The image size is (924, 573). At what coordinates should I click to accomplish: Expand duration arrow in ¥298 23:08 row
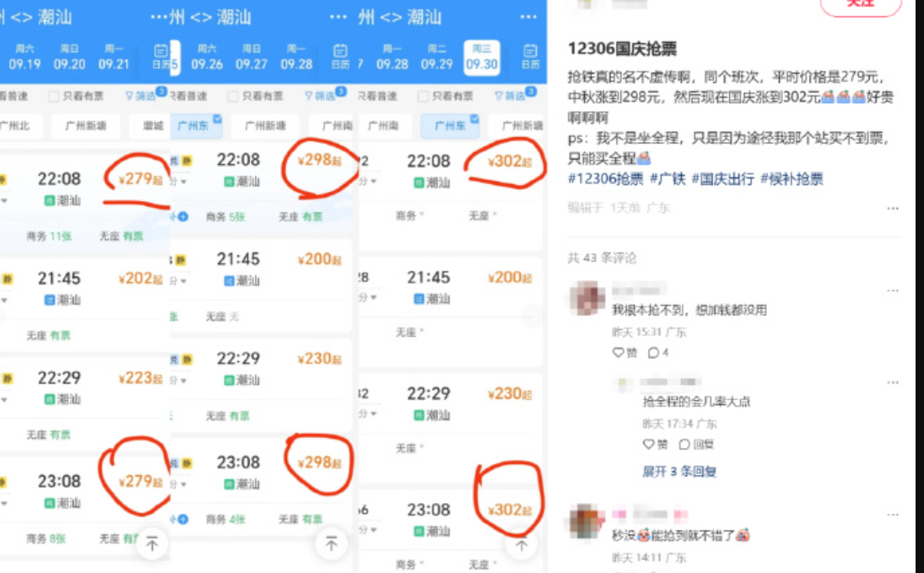[x=182, y=485]
